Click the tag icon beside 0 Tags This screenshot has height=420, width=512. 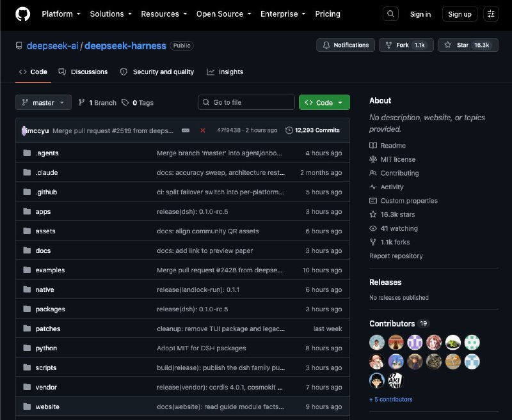coord(125,103)
